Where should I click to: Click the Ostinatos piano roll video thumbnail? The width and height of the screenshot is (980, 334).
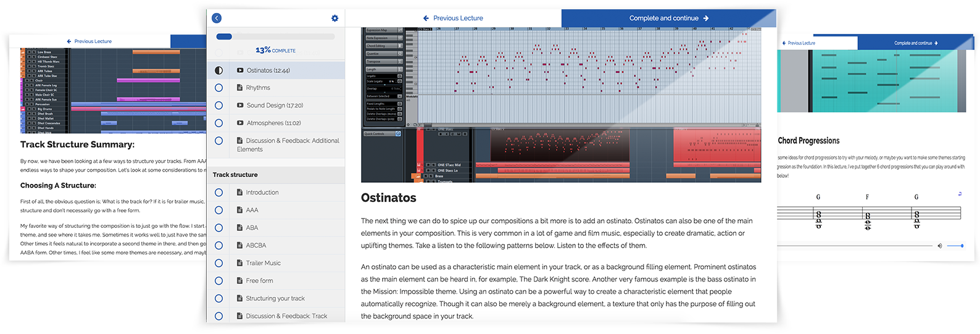tap(561, 105)
